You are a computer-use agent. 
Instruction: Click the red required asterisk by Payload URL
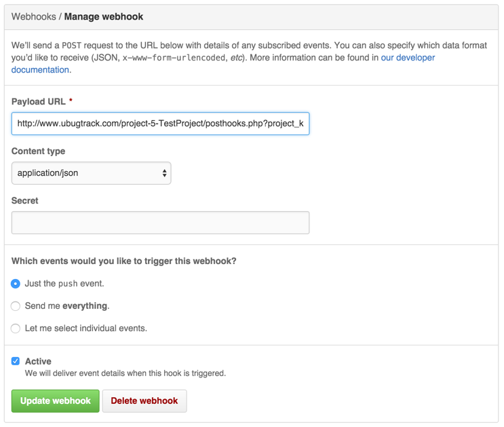71,102
